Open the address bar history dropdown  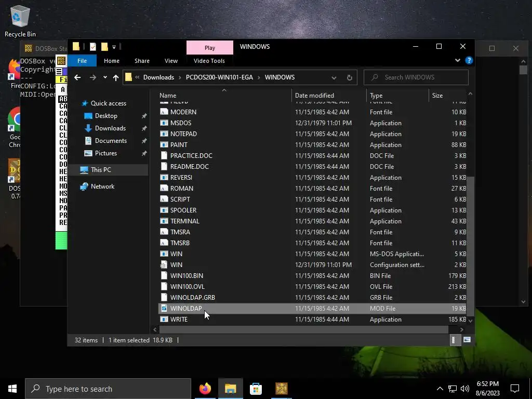[334, 78]
